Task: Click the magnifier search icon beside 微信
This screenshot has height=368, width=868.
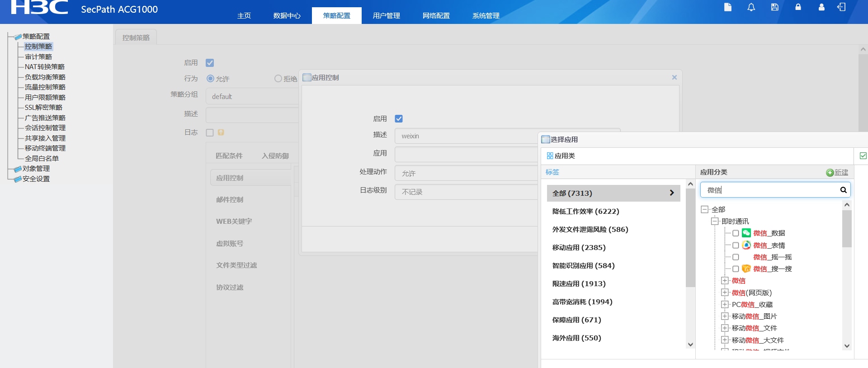Action: click(843, 190)
